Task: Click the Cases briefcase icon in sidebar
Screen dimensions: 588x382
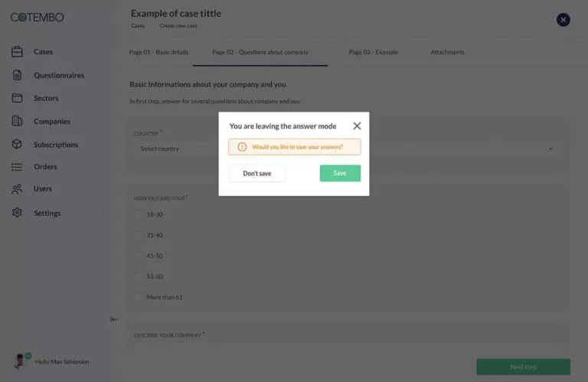Action: click(17, 51)
